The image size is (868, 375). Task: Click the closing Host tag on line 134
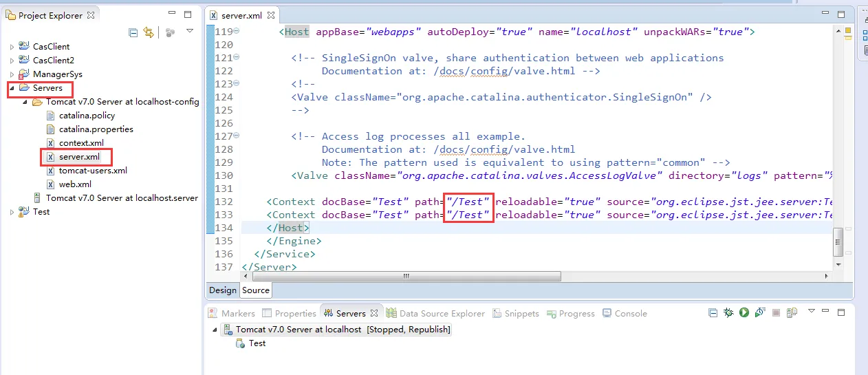tap(288, 228)
